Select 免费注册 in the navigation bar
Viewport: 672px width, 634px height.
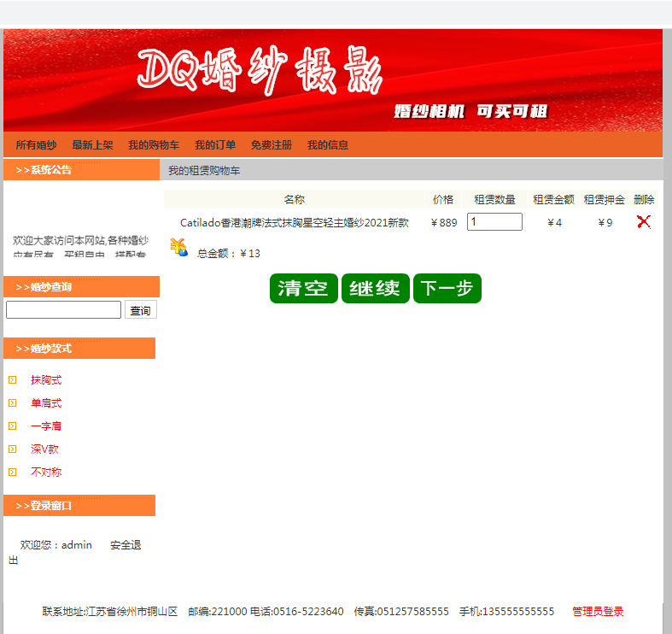pyautogui.click(x=272, y=145)
